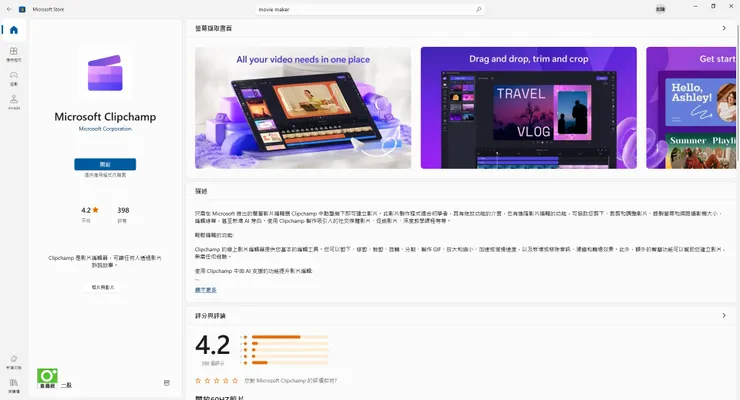The image size is (740, 400).
Task: Click the category tag button under the description
Action: coord(103,287)
